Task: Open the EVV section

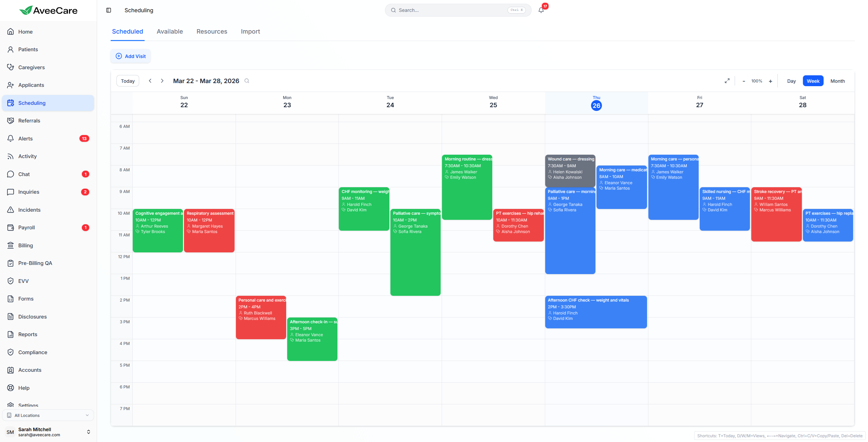Action: click(x=23, y=281)
